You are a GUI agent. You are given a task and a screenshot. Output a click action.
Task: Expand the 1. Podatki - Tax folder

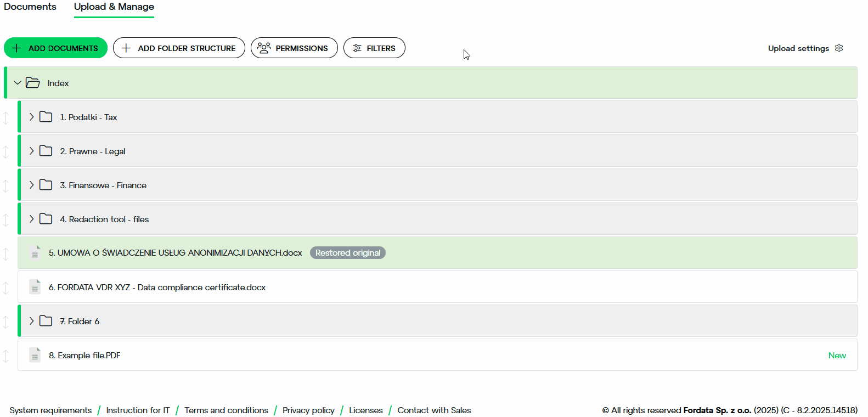click(x=31, y=117)
